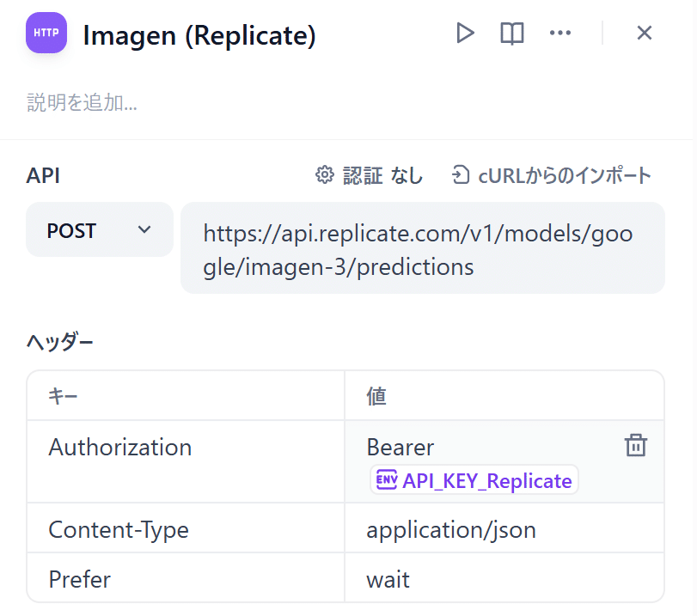Open auth settings via the gear icon

click(x=324, y=174)
